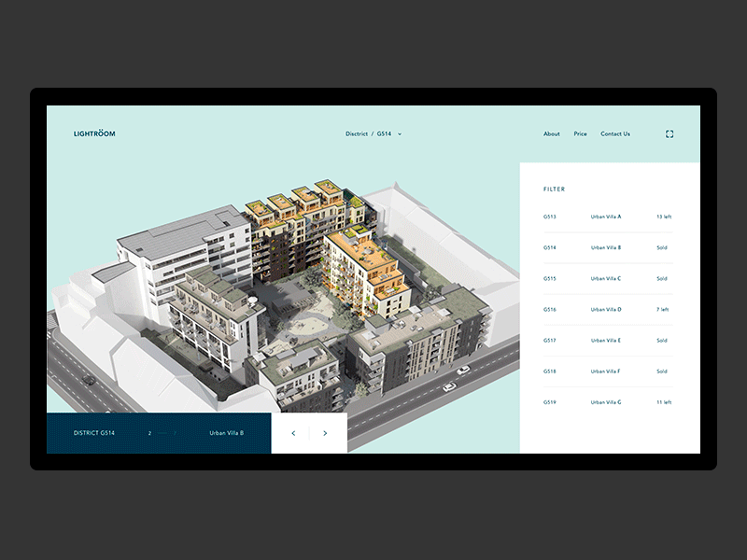The width and height of the screenshot is (747, 560).
Task: Select Urban Villa C from the filter
Action: pyautogui.click(x=607, y=278)
